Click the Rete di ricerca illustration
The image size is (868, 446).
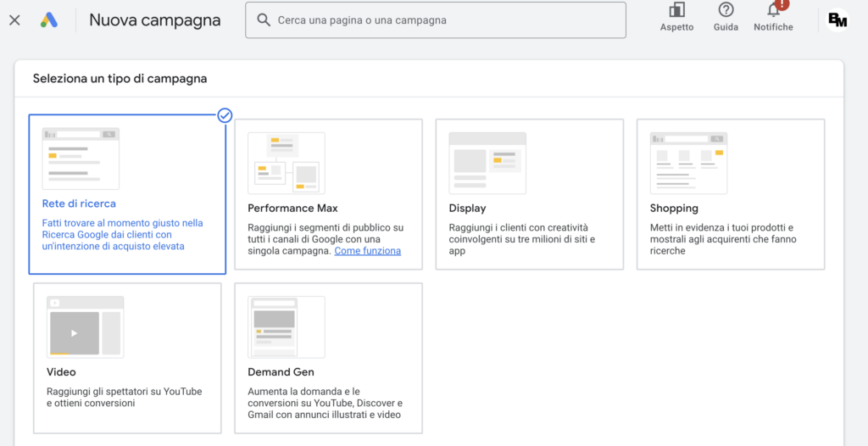click(81, 159)
